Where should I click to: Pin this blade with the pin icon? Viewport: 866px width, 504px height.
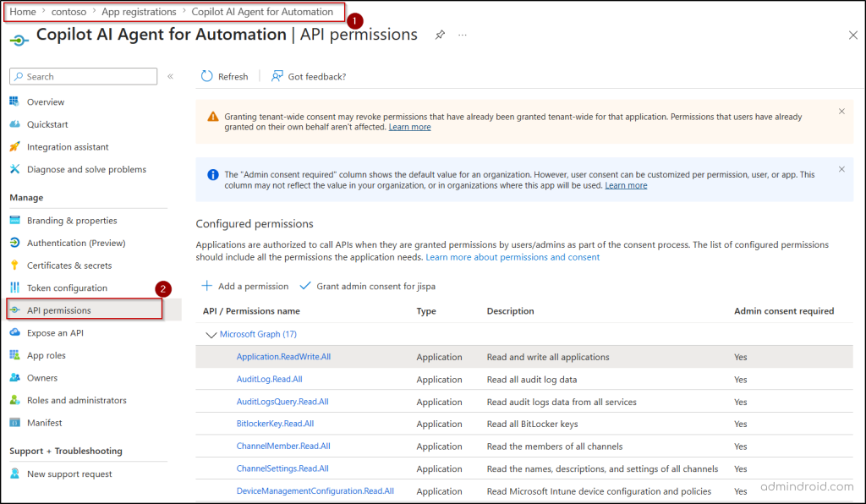tap(440, 35)
